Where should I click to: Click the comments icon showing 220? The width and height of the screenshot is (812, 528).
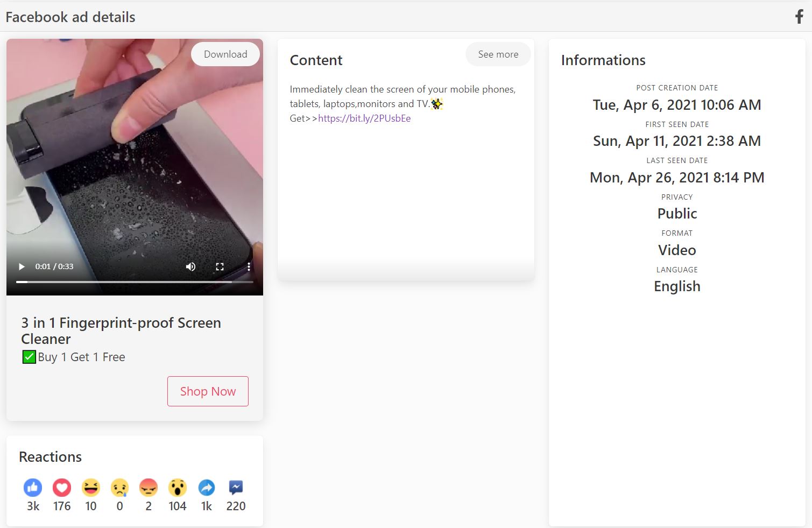click(x=236, y=487)
